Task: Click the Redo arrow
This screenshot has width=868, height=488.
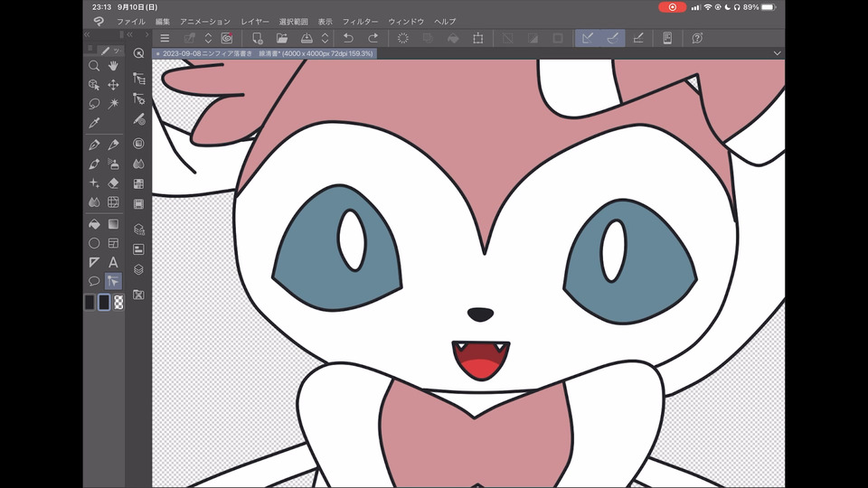Action: [373, 38]
